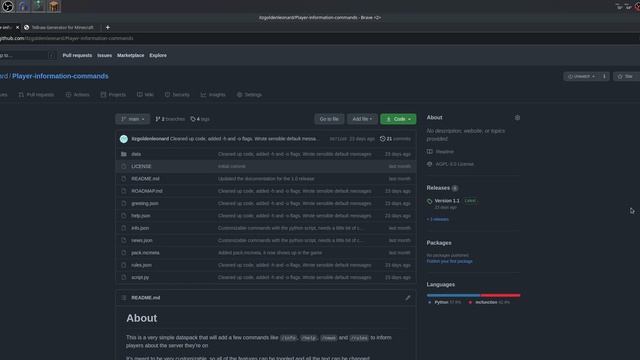Open the script.py file
The width and height of the screenshot is (640, 360).
pos(140,277)
